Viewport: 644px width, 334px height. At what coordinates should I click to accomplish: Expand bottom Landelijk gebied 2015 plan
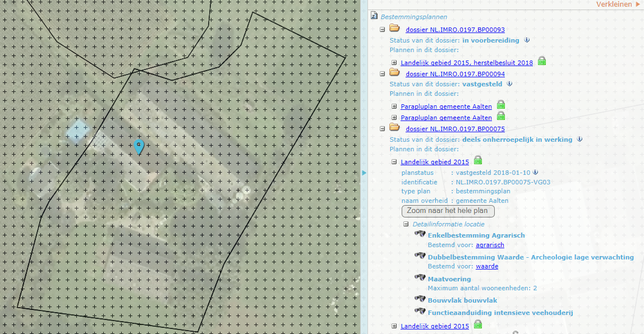[394, 326]
